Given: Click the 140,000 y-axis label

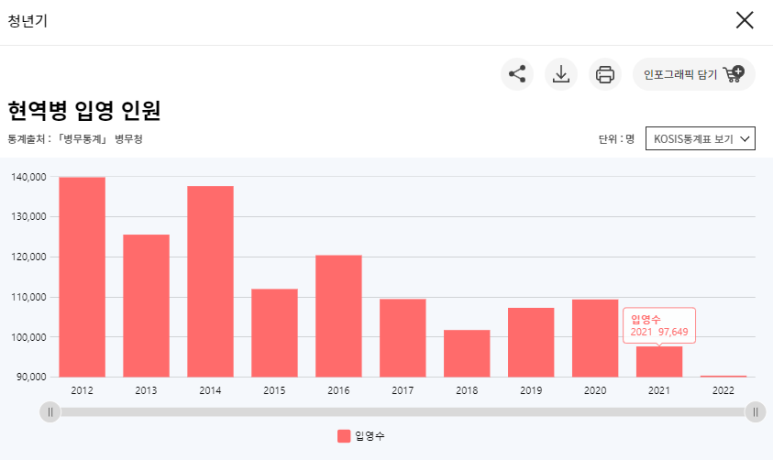Looking at the screenshot, I should (x=29, y=177).
